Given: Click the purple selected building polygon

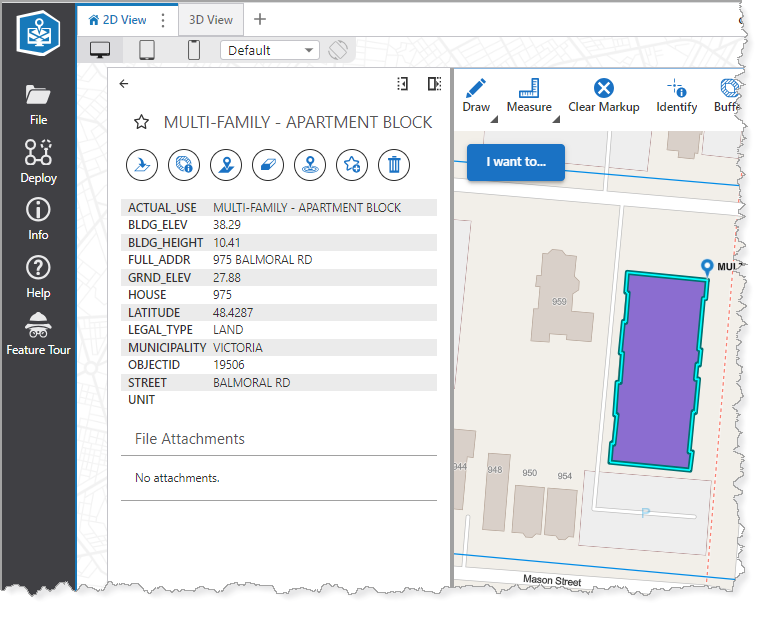Looking at the screenshot, I should coord(659,371).
